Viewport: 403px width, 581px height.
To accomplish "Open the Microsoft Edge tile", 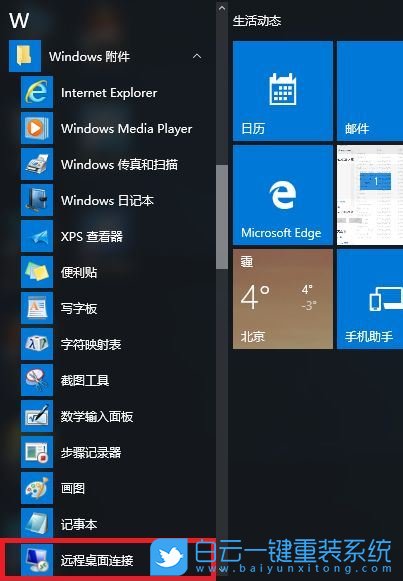I will (x=283, y=195).
